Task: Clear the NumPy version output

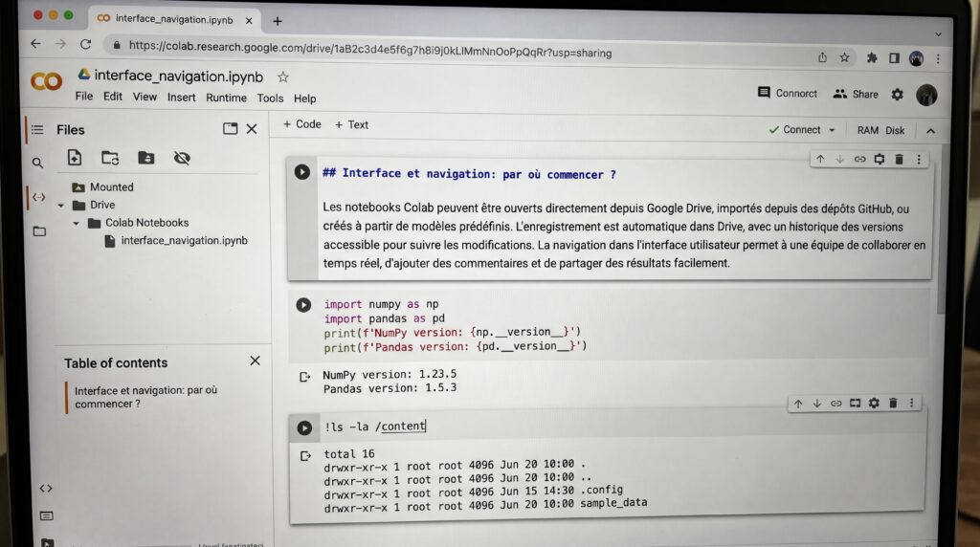Action: point(305,377)
